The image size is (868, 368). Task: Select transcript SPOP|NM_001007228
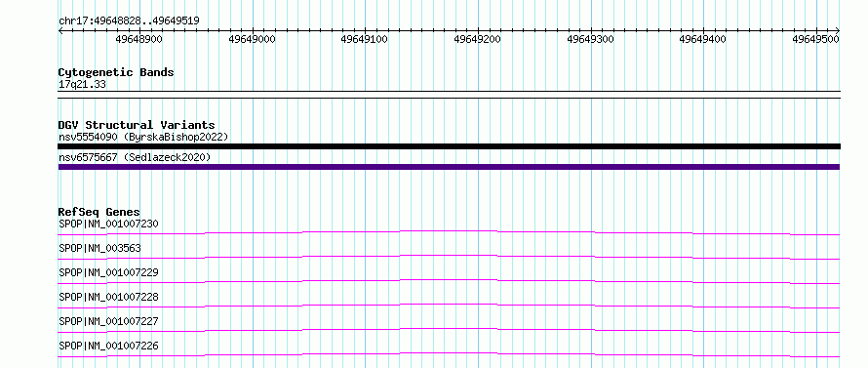(108, 297)
